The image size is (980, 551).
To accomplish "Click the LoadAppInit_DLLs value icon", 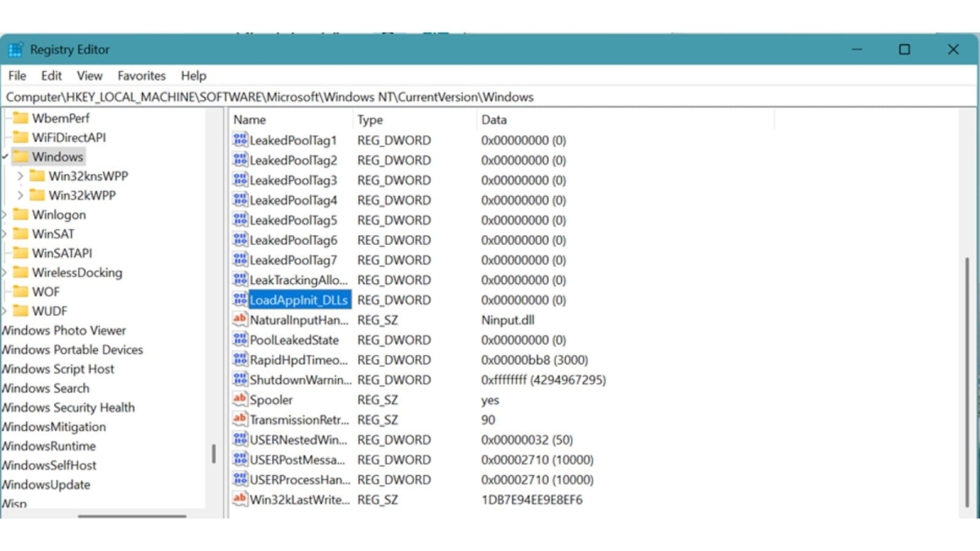I will [240, 300].
